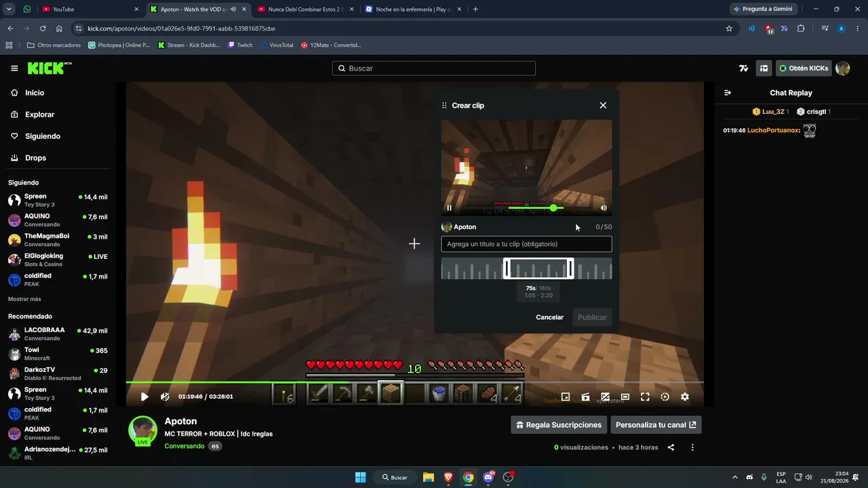Click the Conversando category link
Image resolution: width=868 pixels, height=488 pixels.
pyautogui.click(x=184, y=446)
